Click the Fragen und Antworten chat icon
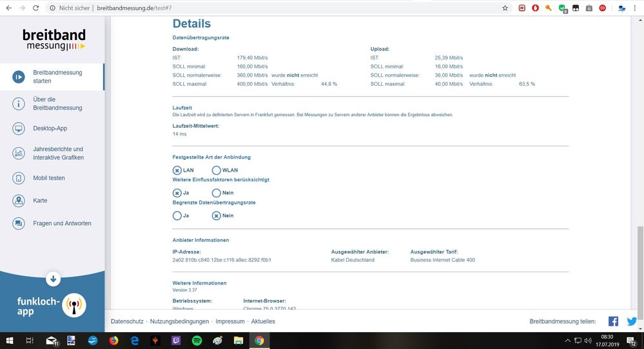Screen dimensions: 644x349 19,223
